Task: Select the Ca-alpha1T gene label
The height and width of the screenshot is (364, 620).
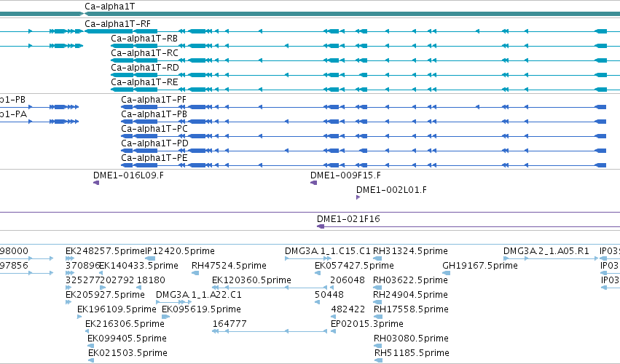Action: click(109, 7)
